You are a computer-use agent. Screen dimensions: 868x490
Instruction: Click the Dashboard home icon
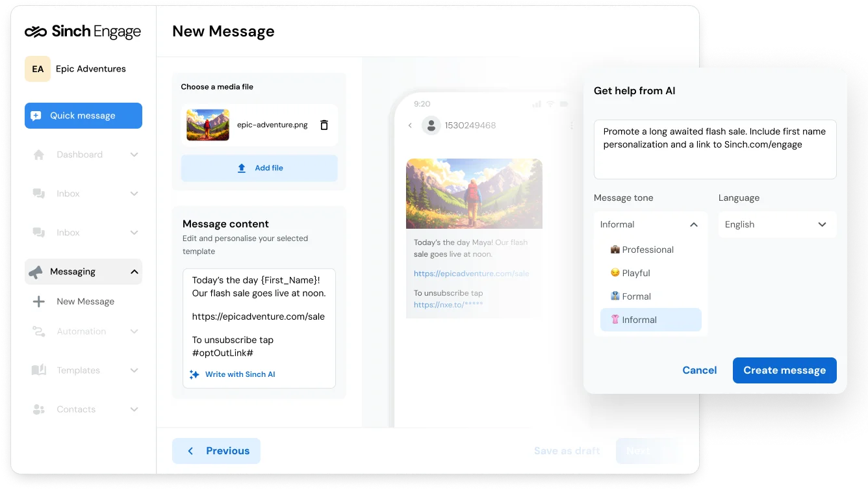click(39, 154)
